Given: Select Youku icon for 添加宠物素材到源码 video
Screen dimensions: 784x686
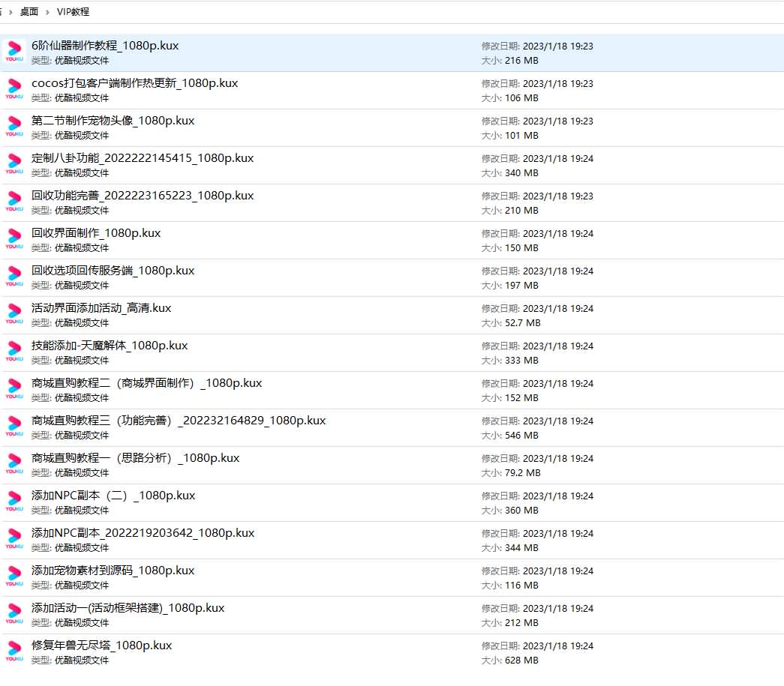Looking at the screenshot, I should (14, 577).
